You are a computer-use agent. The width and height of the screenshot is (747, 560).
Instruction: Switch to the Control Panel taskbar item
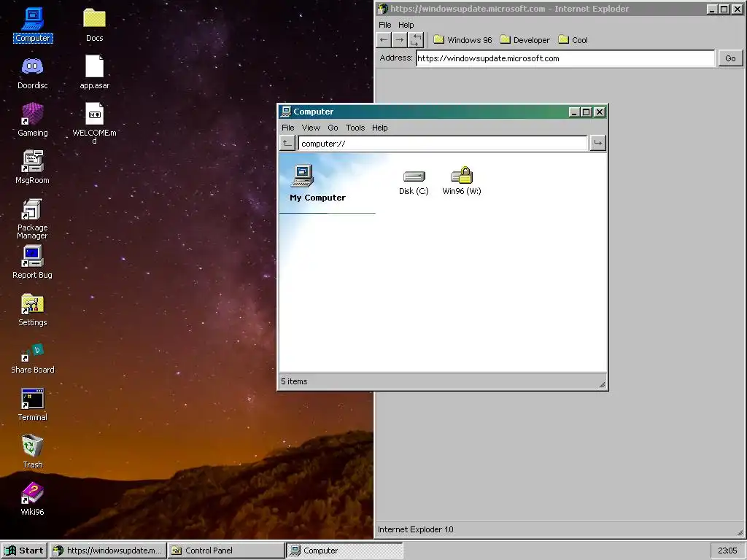pos(226,551)
